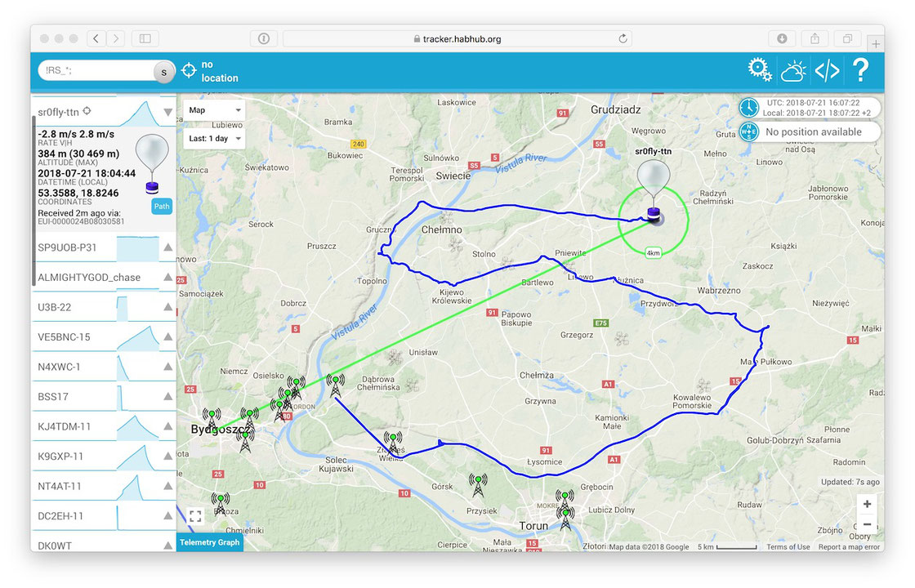This screenshot has width=915, height=588.
Task: Click the vehicle list scrollbar
Action: [33, 201]
